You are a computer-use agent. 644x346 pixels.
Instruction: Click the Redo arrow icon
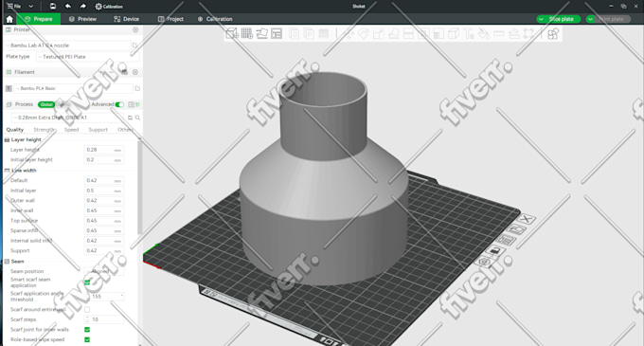click(x=83, y=7)
